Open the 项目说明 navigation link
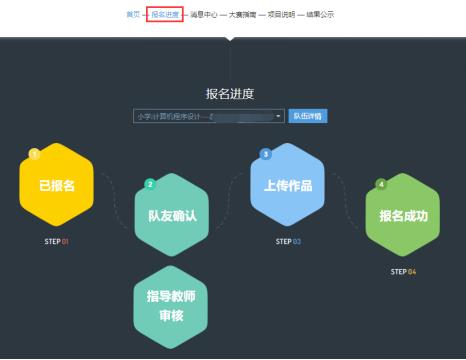466x360 pixels. (x=281, y=14)
